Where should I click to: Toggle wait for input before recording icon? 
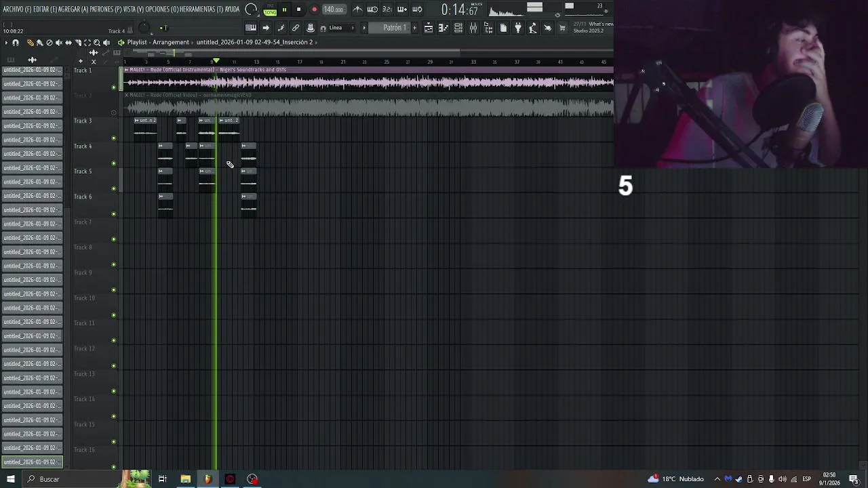[x=372, y=9]
